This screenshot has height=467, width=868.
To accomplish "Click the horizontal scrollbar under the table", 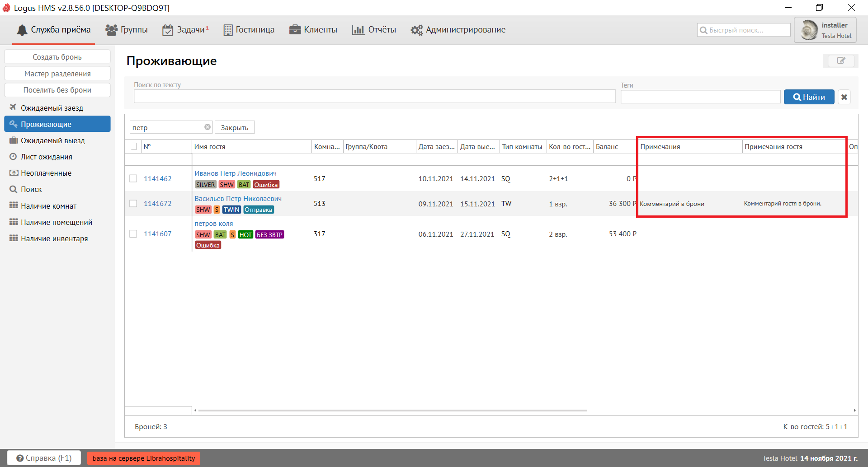I will click(392, 411).
